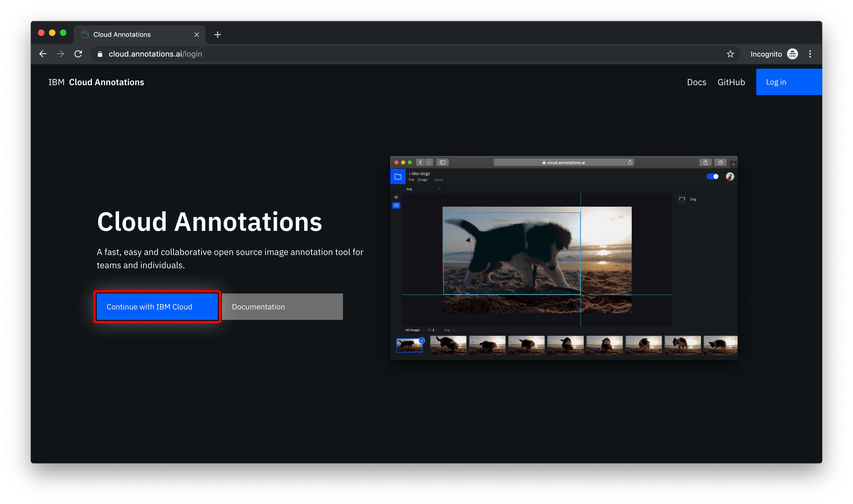Open a new tab with plus icon
The image size is (853, 504).
coord(218,35)
